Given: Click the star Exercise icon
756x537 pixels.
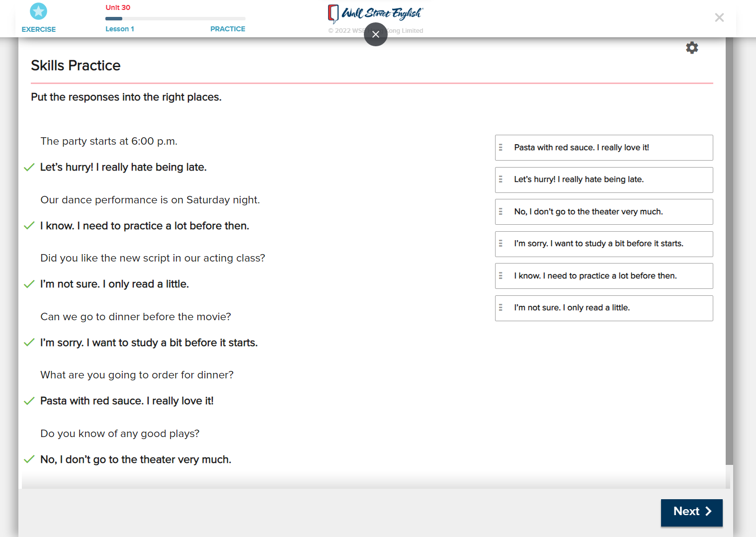Looking at the screenshot, I should pos(38,11).
